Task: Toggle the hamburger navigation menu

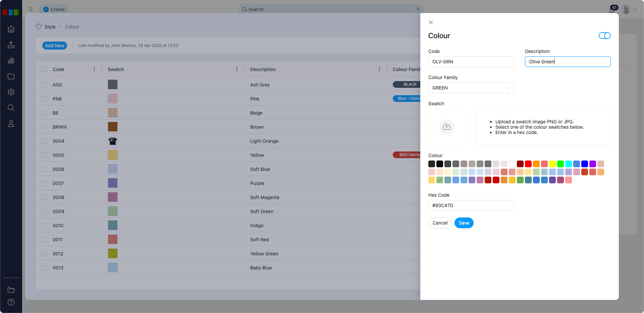Action: point(31,9)
